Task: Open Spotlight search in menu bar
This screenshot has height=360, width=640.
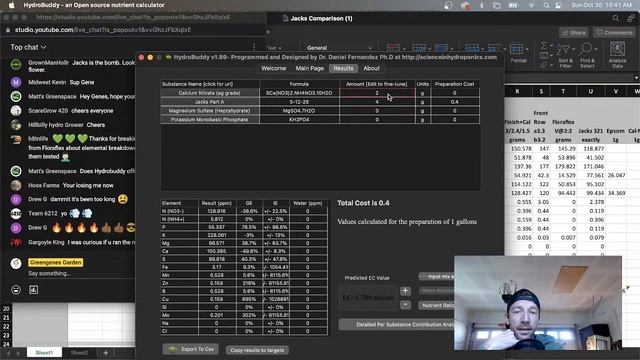Action: click(546, 5)
